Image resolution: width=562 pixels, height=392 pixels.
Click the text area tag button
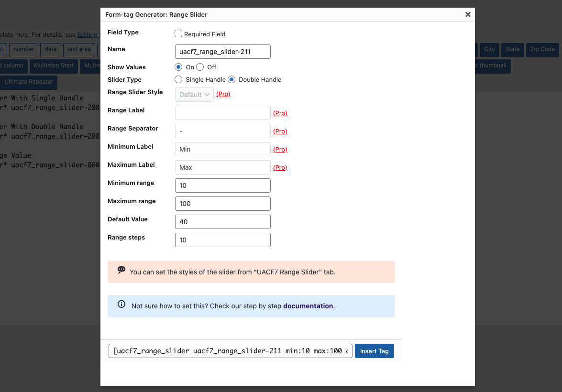(x=78, y=49)
